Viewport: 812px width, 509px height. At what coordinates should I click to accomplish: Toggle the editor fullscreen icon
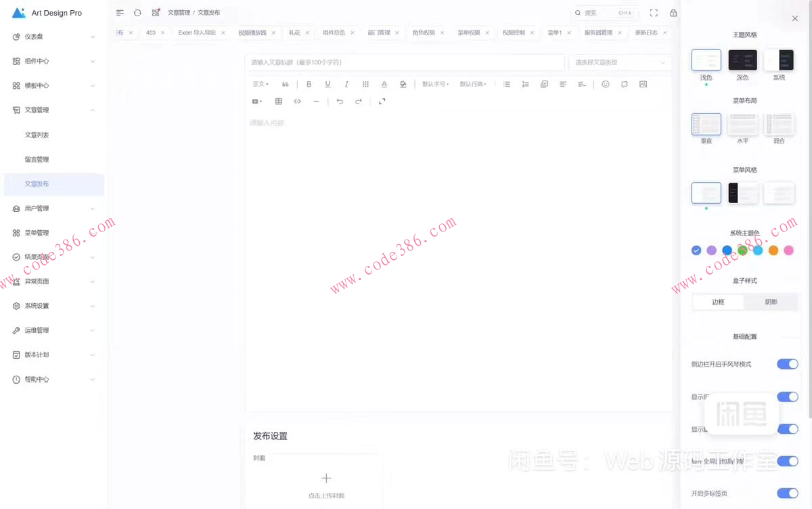[382, 100]
